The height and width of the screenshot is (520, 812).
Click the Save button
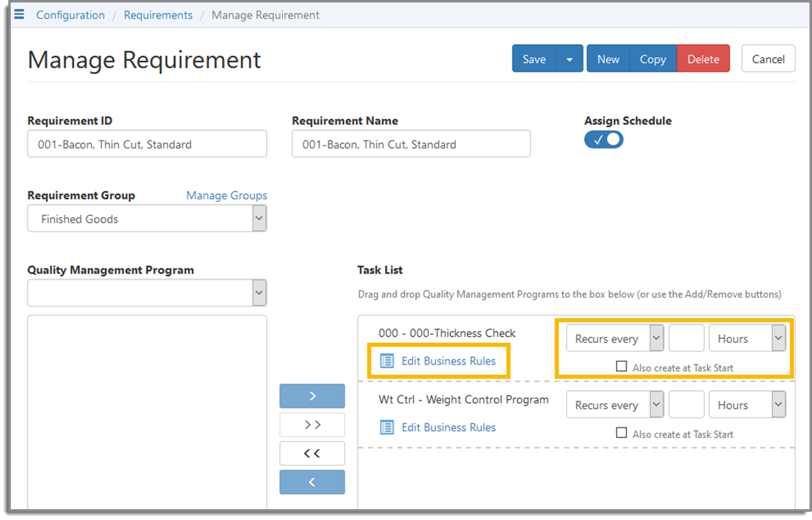coord(534,59)
